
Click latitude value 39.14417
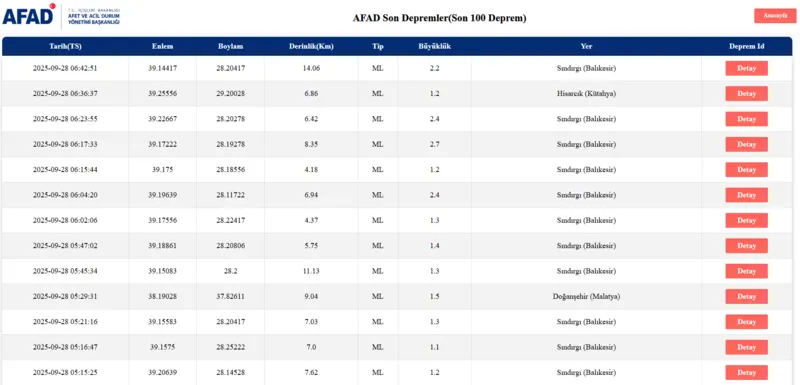162,68
